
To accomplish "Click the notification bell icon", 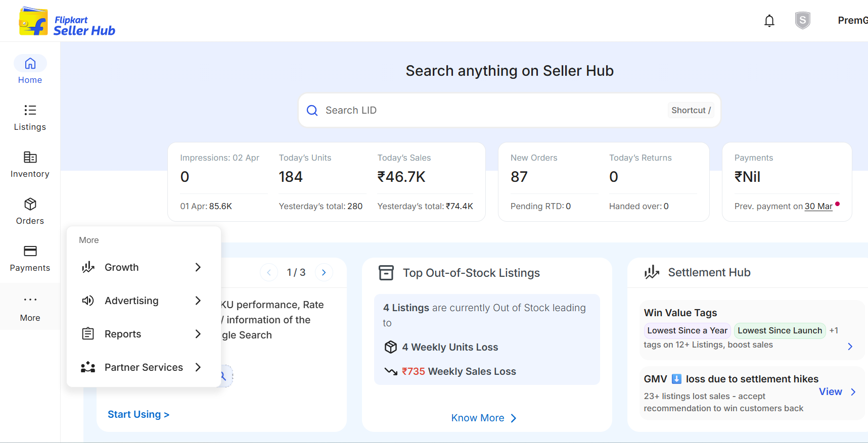I will tap(769, 21).
